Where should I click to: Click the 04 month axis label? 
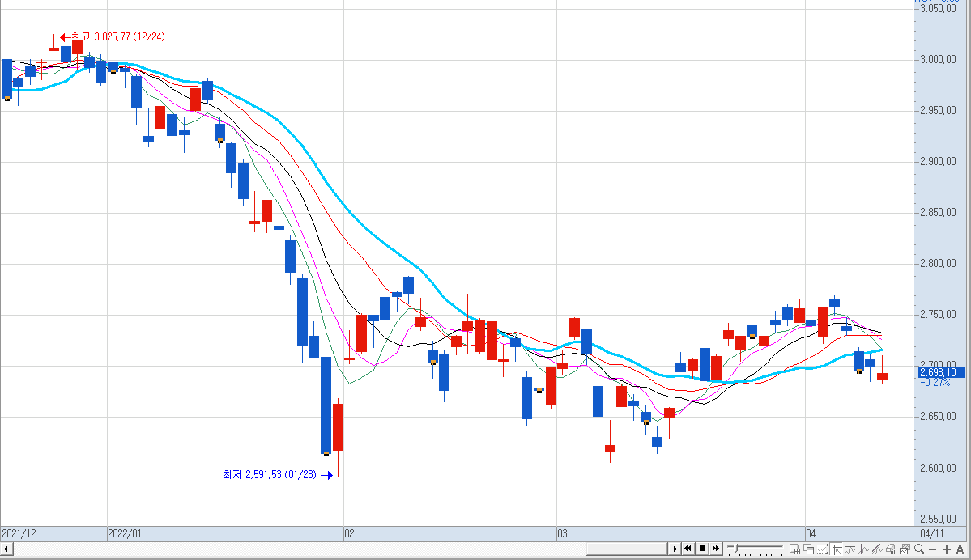point(811,533)
